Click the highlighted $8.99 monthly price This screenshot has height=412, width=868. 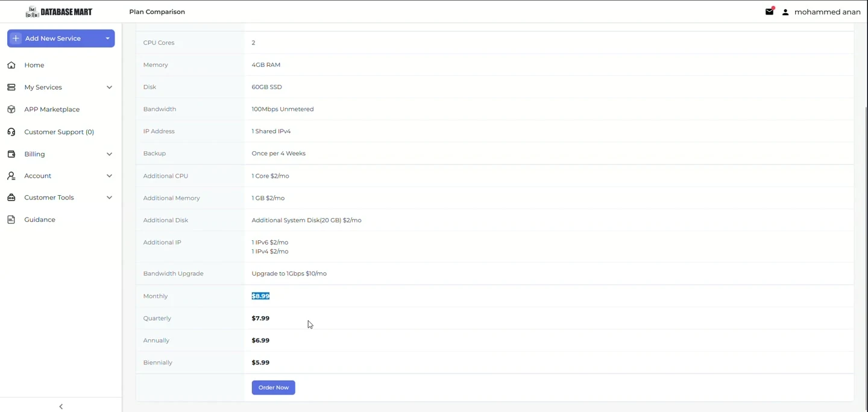[x=260, y=296]
